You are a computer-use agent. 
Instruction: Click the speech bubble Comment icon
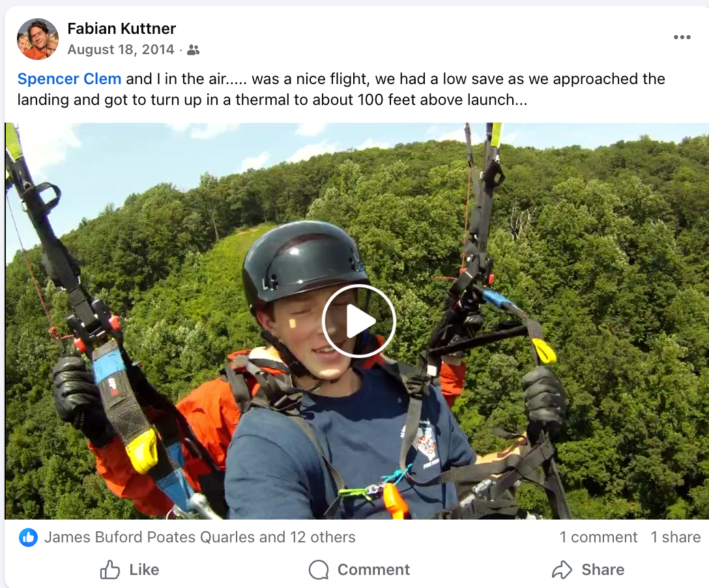tap(319, 570)
